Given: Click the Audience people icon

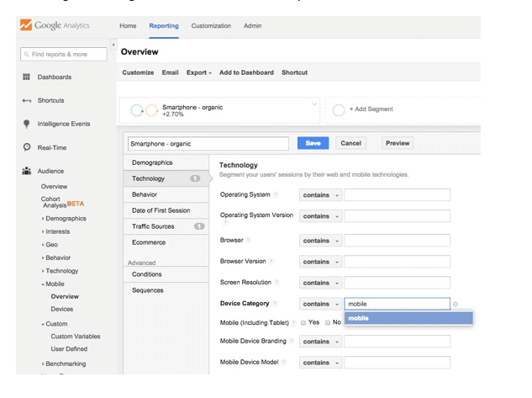Looking at the screenshot, I should (26, 171).
